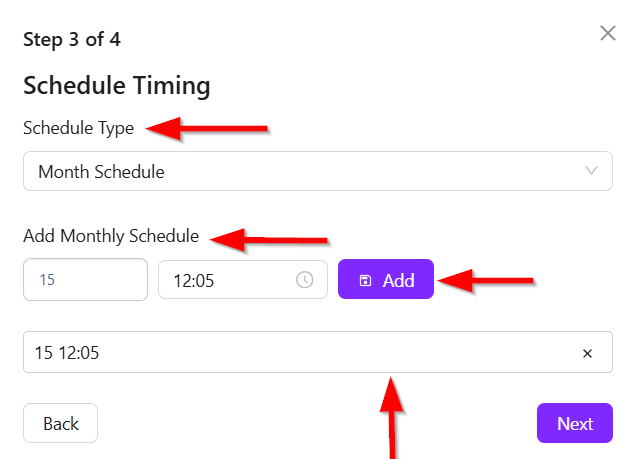Click the Schedule Timing heading
Image resolution: width=636 pixels, height=459 pixels.
click(x=116, y=86)
